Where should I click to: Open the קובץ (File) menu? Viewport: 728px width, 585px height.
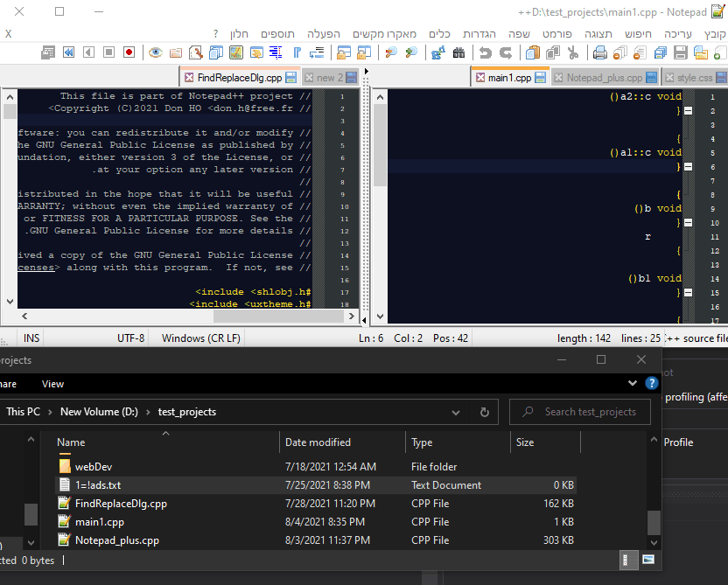(715, 34)
